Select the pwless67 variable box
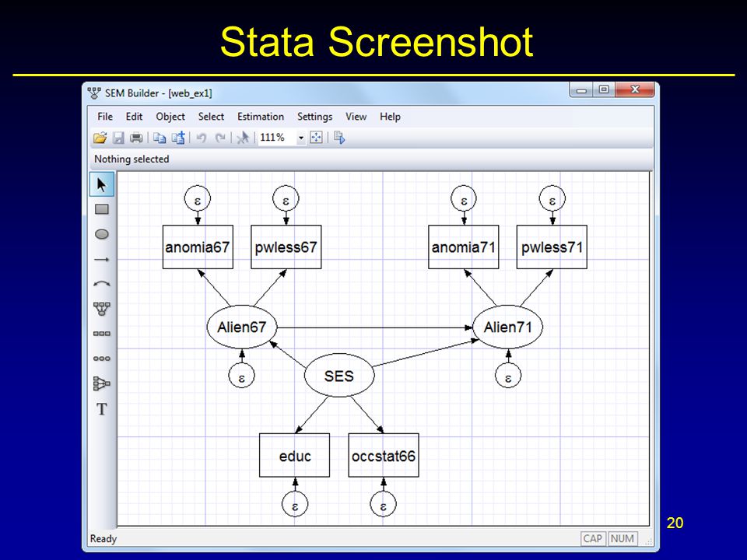Viewport: 747px width, 560px height. 286,247
